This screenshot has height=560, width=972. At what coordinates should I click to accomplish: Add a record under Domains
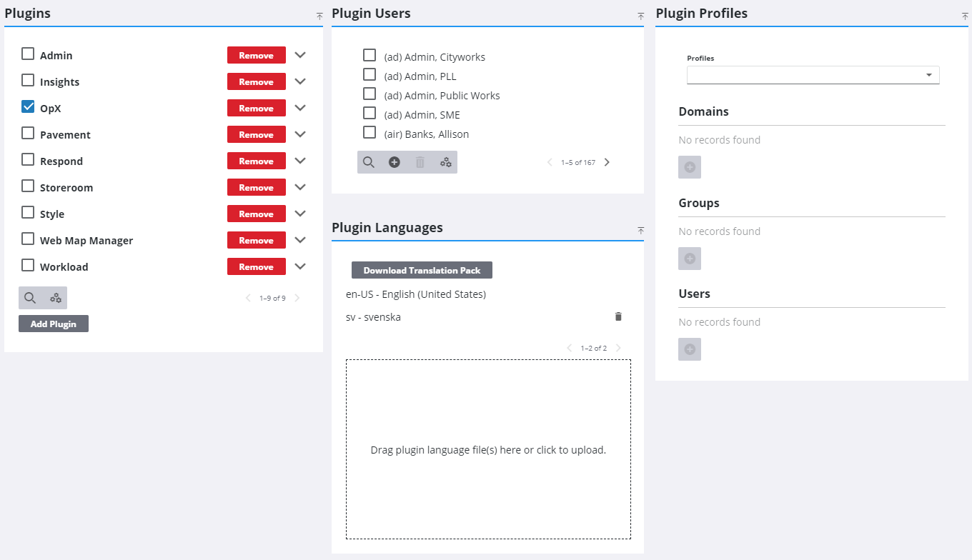690,167
